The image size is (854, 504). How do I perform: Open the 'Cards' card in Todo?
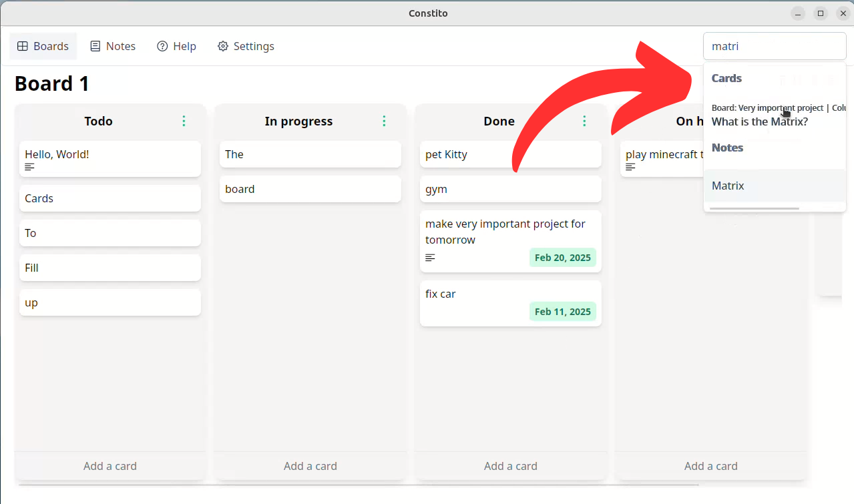(110, 198)
